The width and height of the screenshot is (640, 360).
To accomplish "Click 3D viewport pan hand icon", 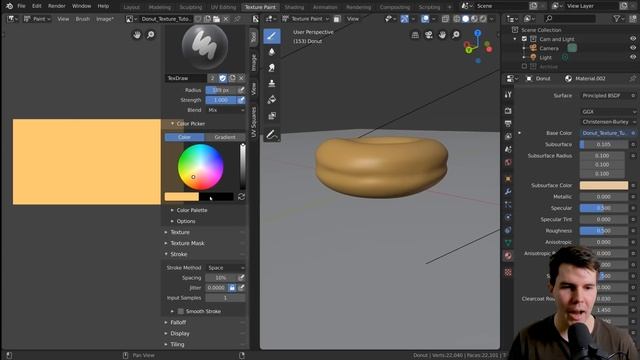I will point(442,35).
